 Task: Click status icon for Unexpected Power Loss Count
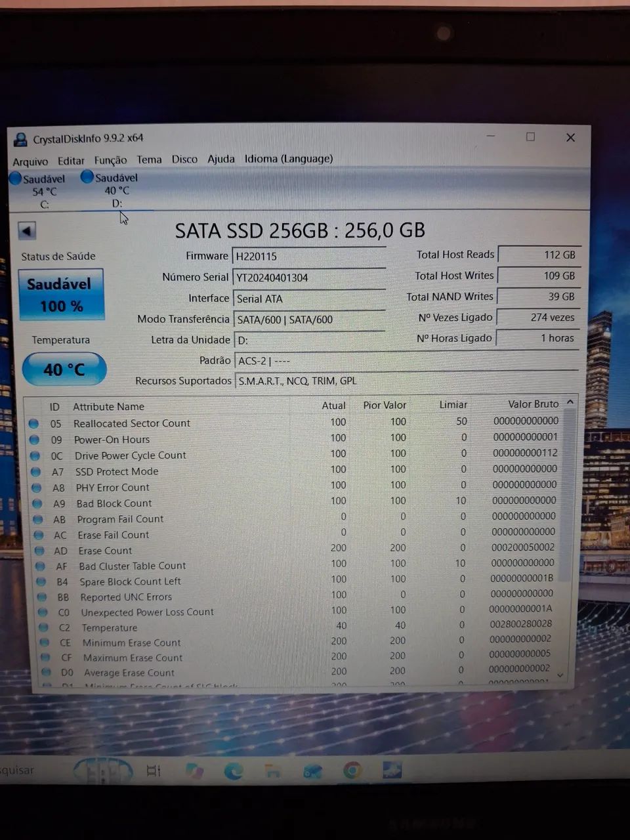pyautogui.click(x=43, y=612)
